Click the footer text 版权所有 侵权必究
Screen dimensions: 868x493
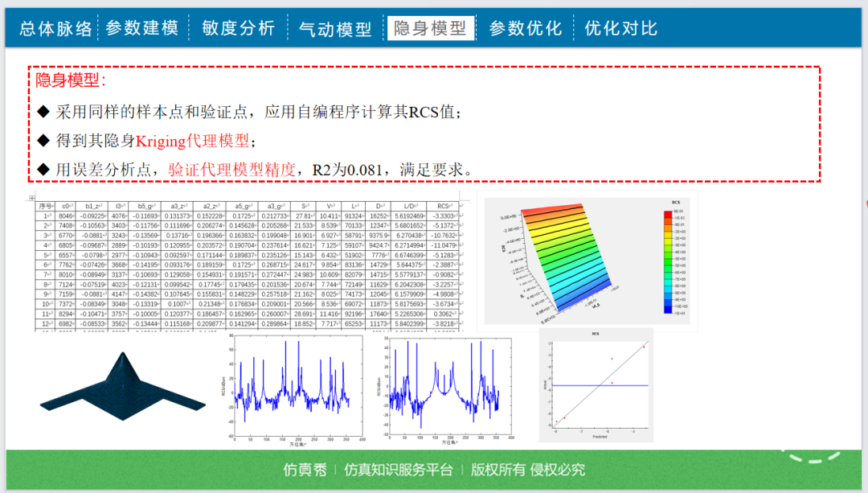527,470
